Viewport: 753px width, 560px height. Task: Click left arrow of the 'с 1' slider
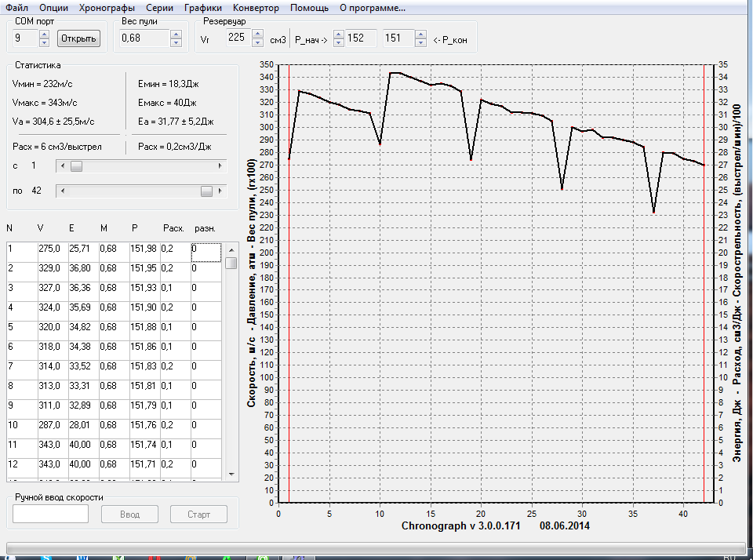63,166
